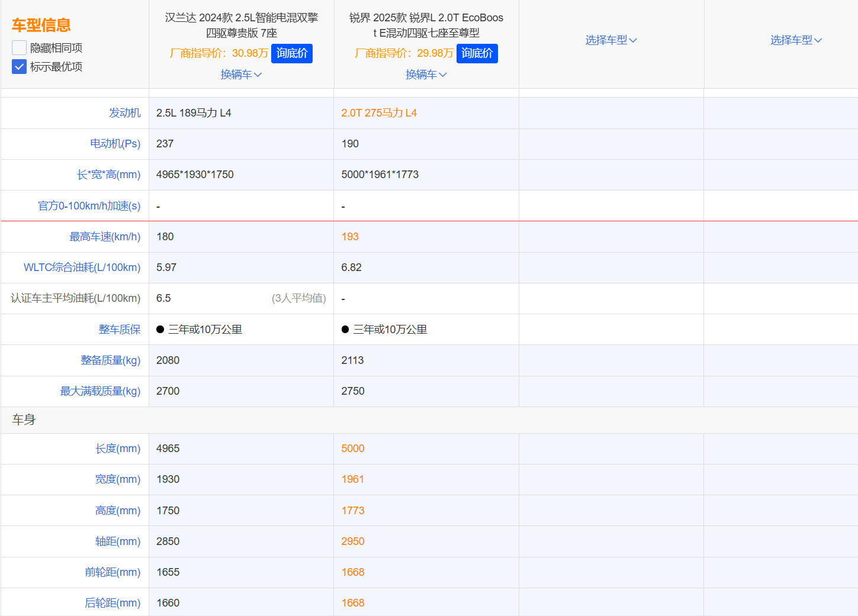Click 询底价 for 汉兰达 2024款
The height and width of the screenshot is (616, 858).
(292, 53)
